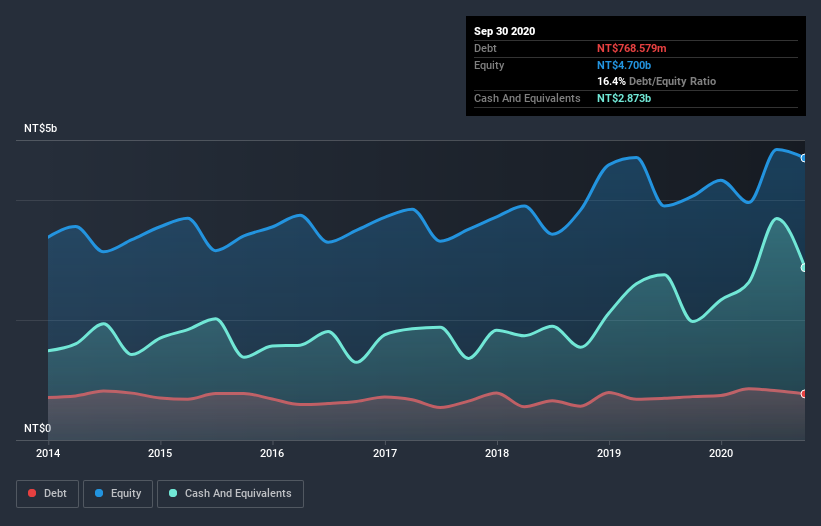This screenshot has height=526, width=821.
Task: Click the NT$0 y-axis label
Action: point(38,428)
